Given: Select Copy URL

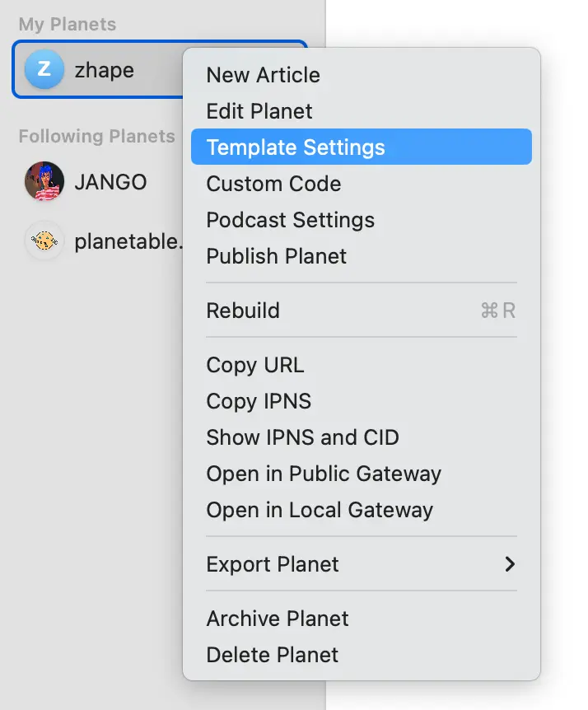Looking at the screenshot, I should click(255, 365).
